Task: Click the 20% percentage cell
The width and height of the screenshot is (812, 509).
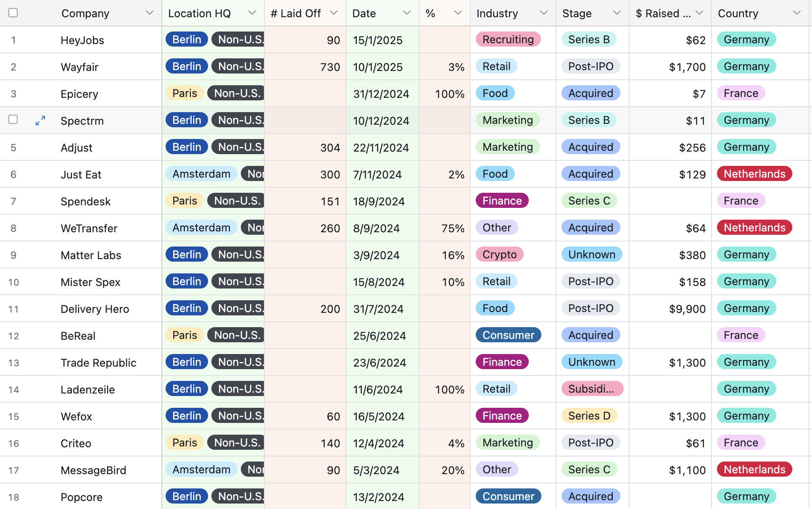Action: 445,470
